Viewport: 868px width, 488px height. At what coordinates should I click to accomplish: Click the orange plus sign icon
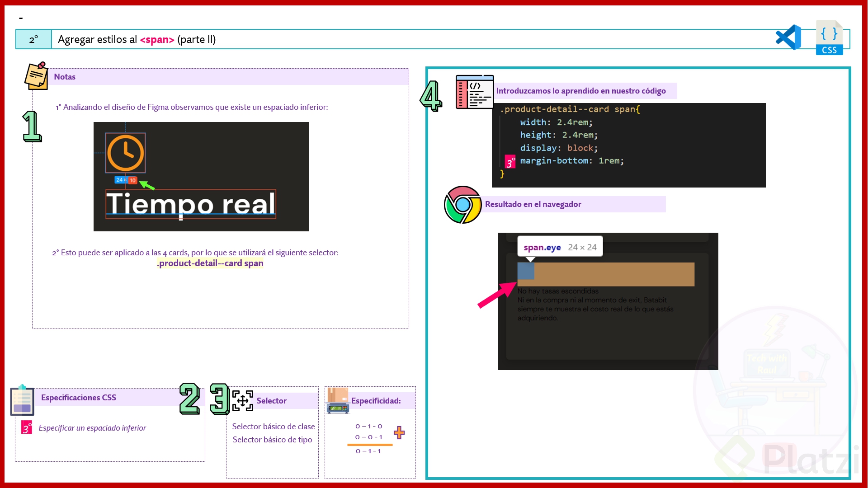(x=399, y=432)
